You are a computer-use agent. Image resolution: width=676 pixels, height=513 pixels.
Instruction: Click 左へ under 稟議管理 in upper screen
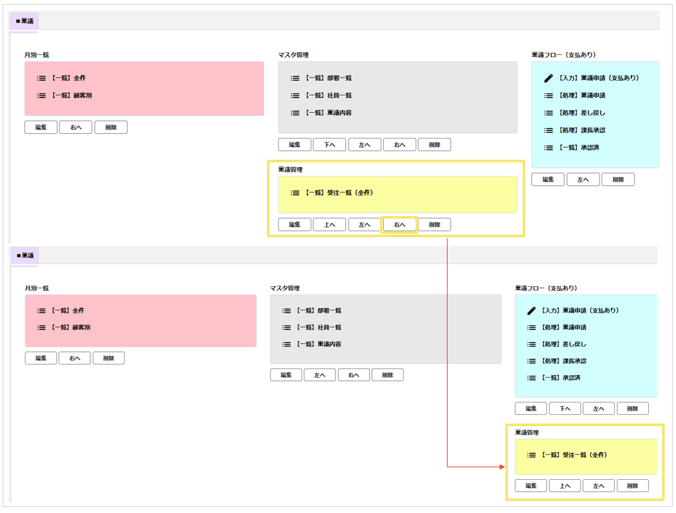pyautogui.click(x=364, y=225)
